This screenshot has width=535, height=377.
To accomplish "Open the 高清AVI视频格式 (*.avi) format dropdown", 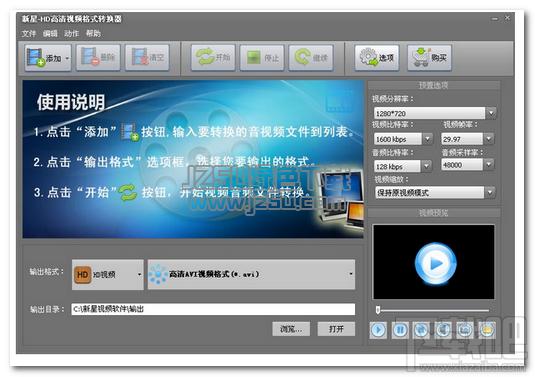I will 251,274.
